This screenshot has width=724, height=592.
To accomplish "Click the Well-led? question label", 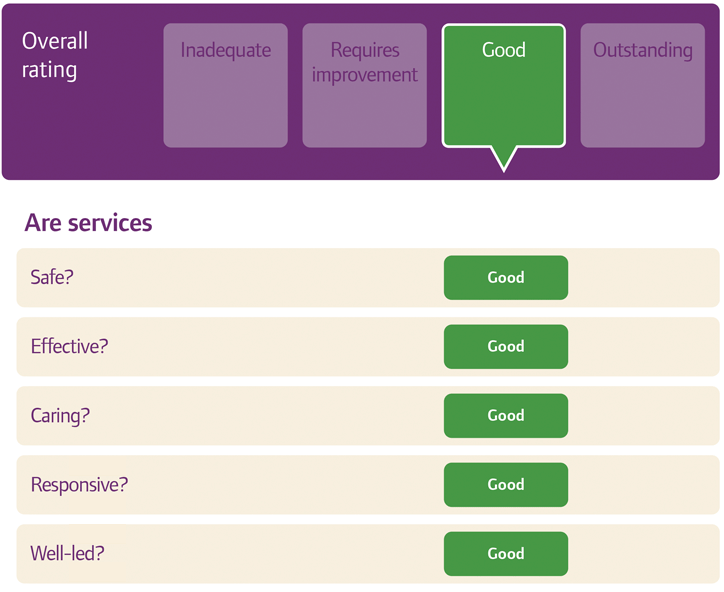I will pos(67,554).
